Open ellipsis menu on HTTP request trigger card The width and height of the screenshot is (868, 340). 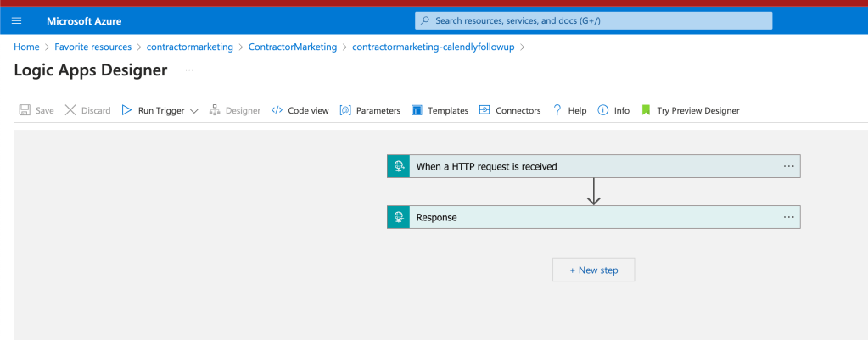click(789, 166)
